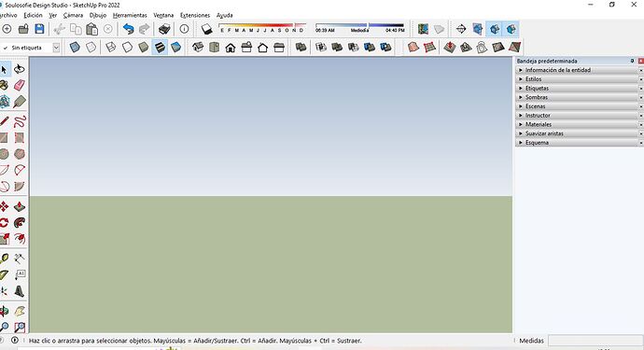Viewport: 644px width, 350px height.
Task: Undo the last action
Action: click(x=129, y=29)
